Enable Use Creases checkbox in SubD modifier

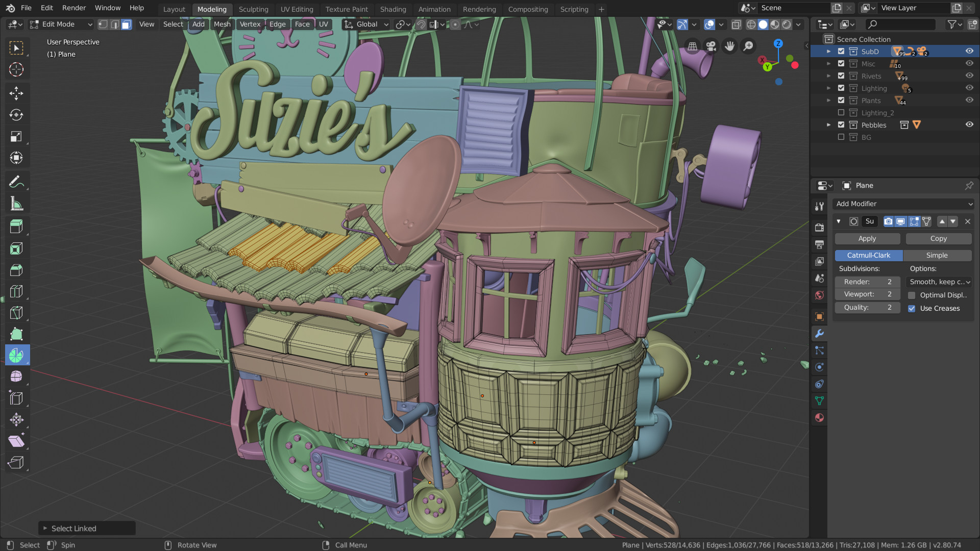pyautogui.click(x=913, y=308)
